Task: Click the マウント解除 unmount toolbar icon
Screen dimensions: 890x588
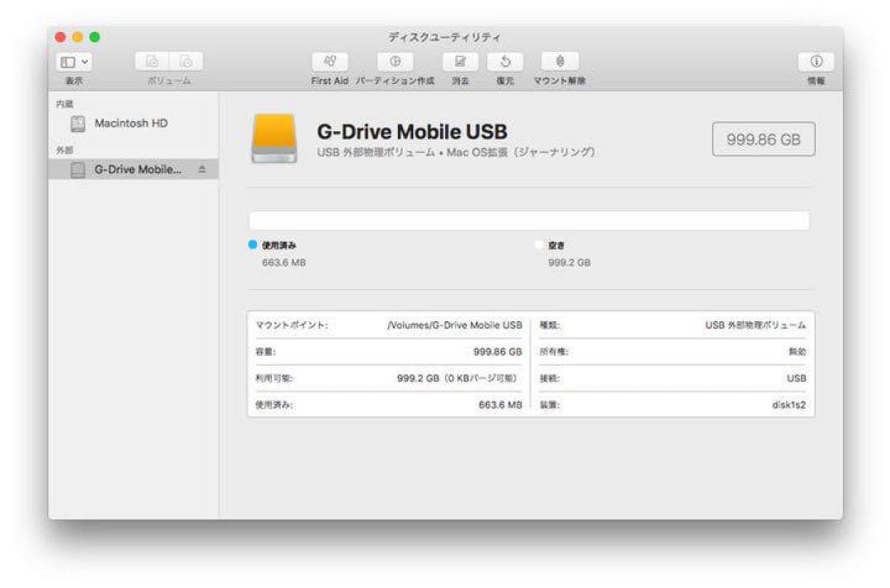Action: [x=560, y=61]
